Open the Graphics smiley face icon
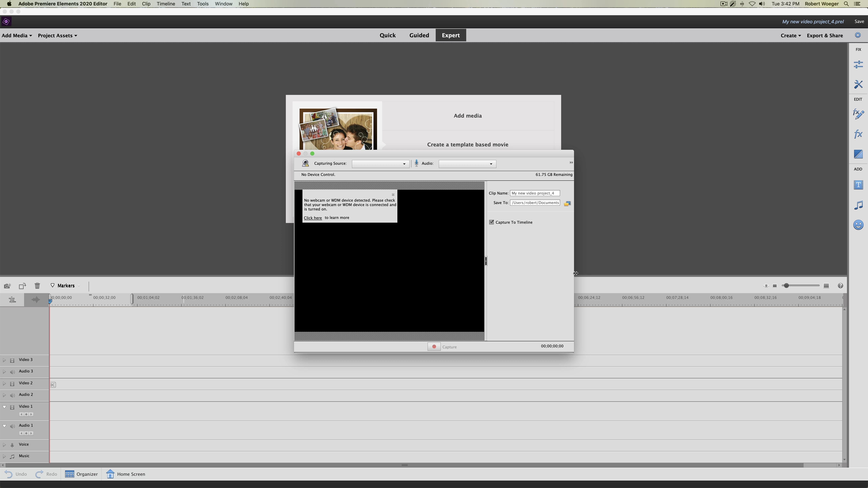The width and height of the screenshot is (868, 488). (x=858, y=225)
